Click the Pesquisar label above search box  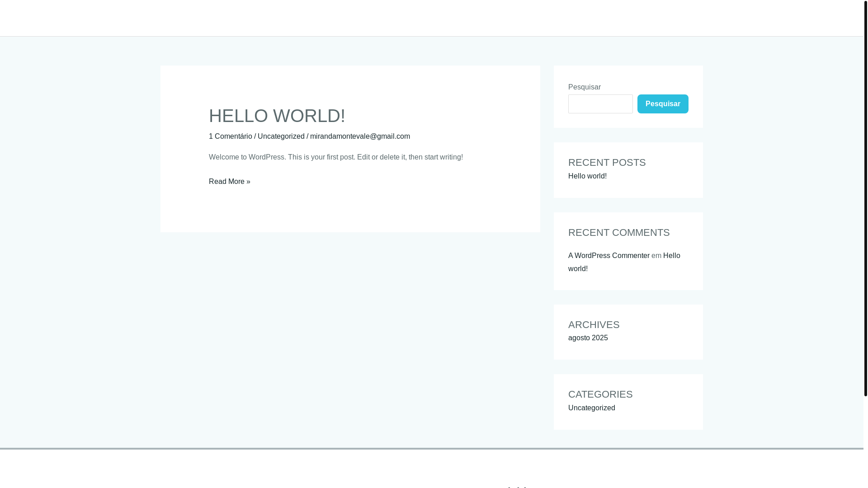click(x=584, y=87)
